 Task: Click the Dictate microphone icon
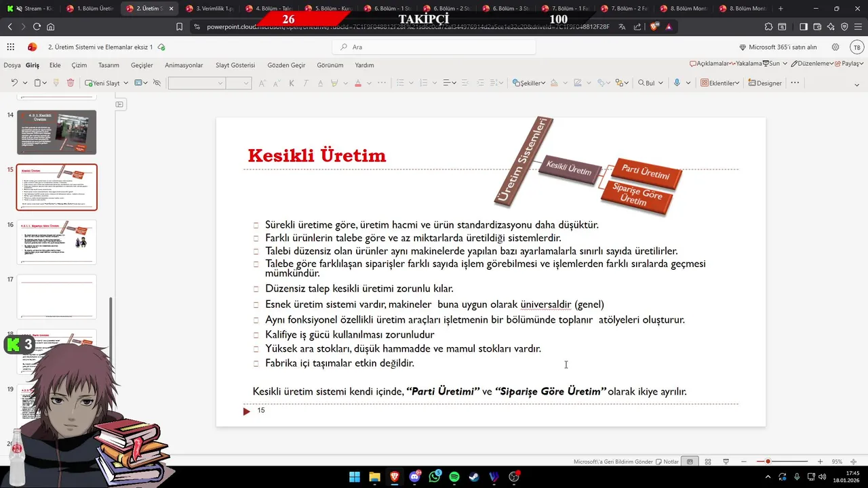click(677, 83)
